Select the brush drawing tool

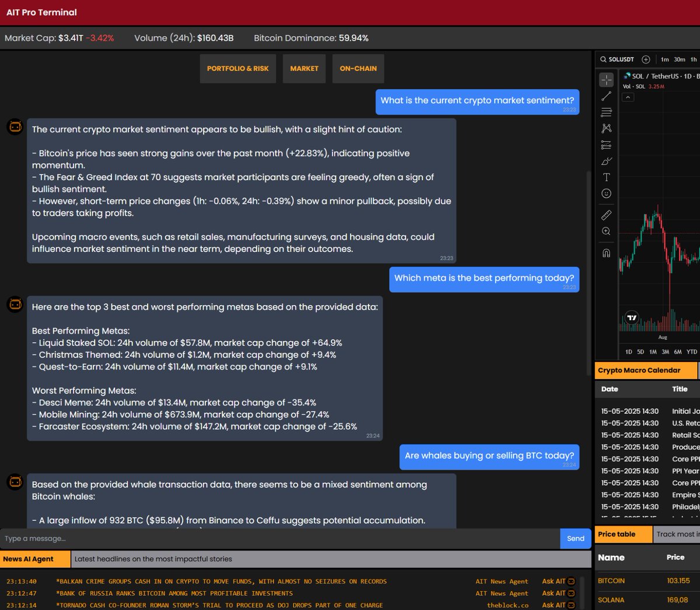(607, 161)
